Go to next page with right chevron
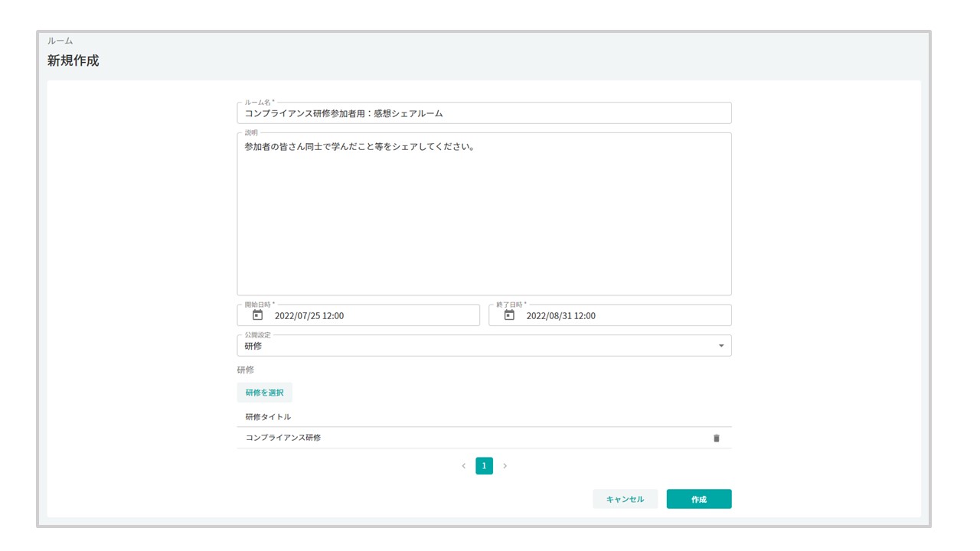This screenshot has width=980, height=551. 505,465
